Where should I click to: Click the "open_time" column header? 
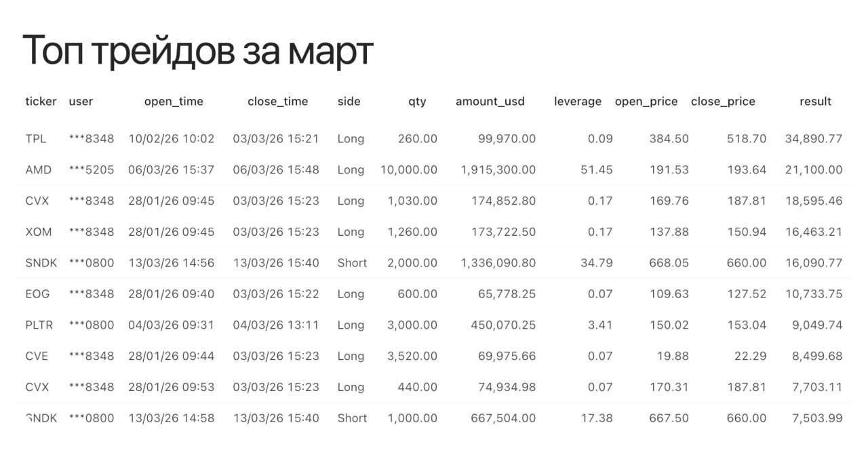(x=174, y=102)
